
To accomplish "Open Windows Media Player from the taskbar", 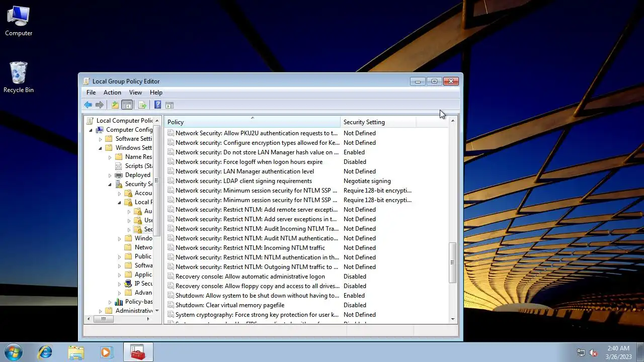I will coord(106,352).
